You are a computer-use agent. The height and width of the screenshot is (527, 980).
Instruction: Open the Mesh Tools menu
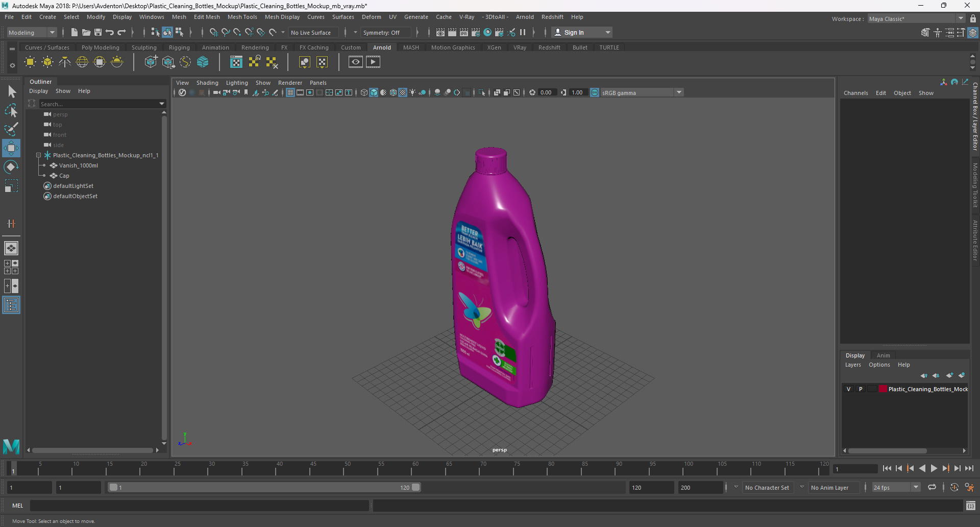click(242, 17)
